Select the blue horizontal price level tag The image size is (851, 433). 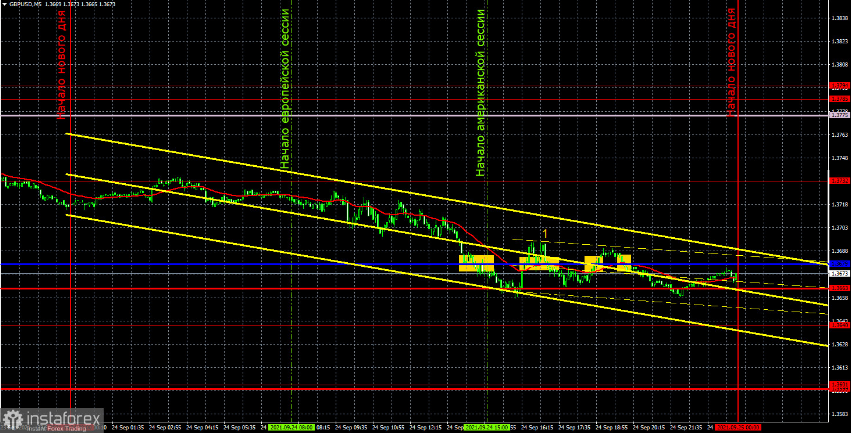tap(840, 264)
